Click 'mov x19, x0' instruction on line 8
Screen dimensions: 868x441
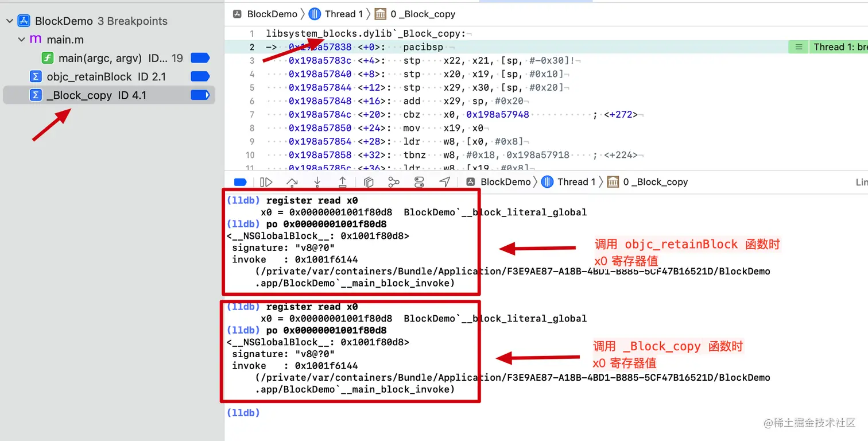pyautogui.click(x=443, y=128)
